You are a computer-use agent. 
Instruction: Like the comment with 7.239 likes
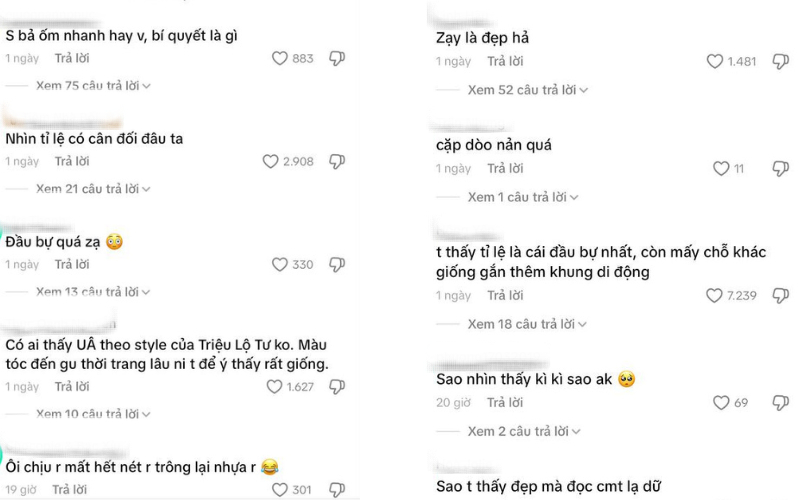714,295
